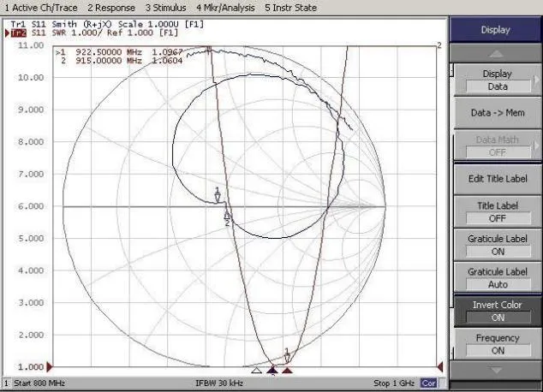543x392 pixels.
Task: Open the Graticule Label Auto option
Action: (x=498, y=278)
